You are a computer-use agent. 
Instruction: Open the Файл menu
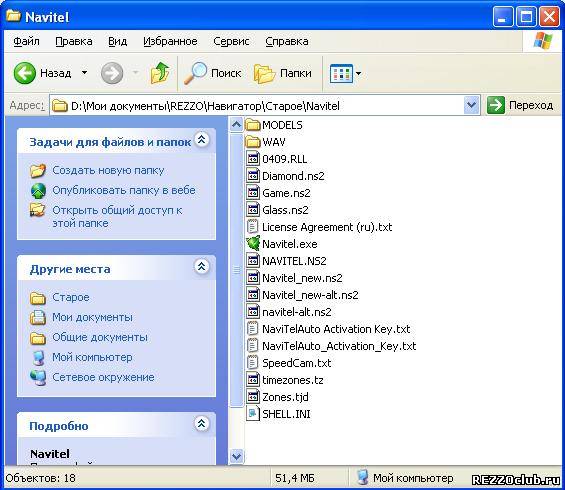26,41
